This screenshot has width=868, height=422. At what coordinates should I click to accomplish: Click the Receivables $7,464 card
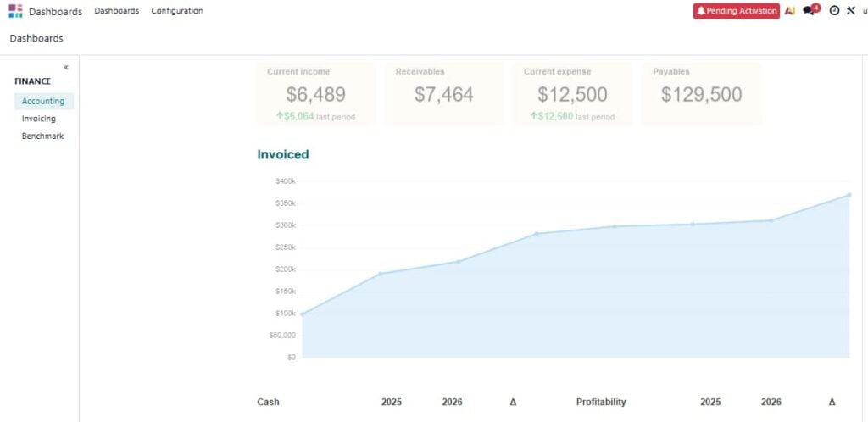(x=443, y=94)
